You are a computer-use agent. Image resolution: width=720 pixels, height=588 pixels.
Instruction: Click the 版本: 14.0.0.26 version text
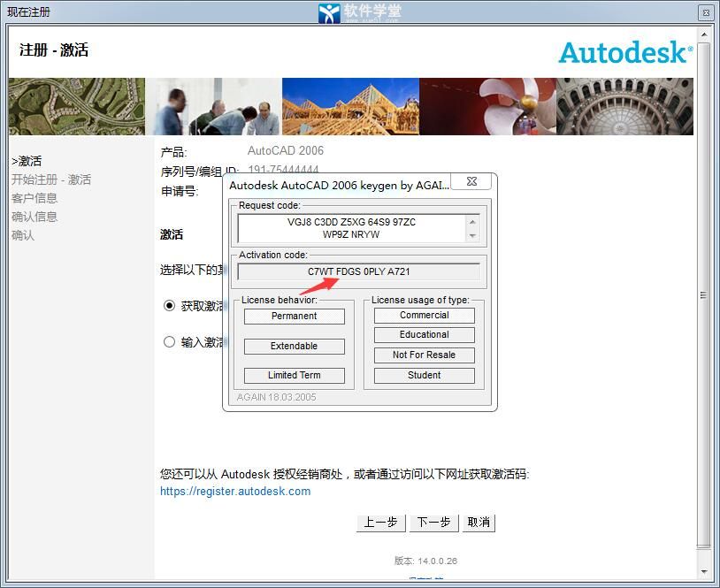pos(425,561)
